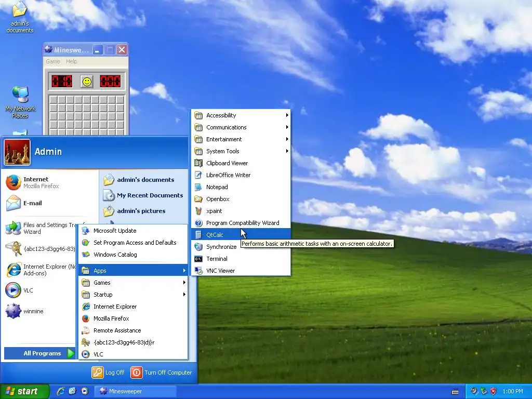Viewport: 532px width, 399px height.
Task: Open My Recent Documents
Action: pyautogui.click(x=143, y=195)
